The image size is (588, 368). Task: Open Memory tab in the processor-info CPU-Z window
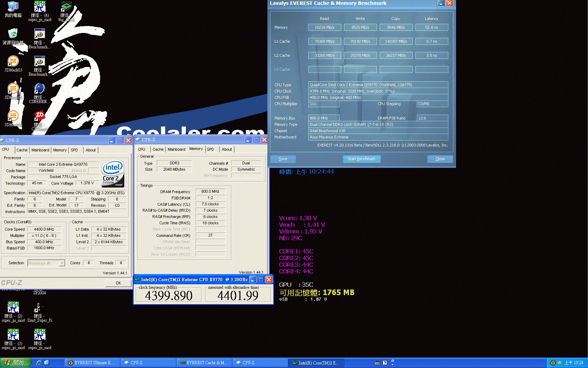(60, 150)
